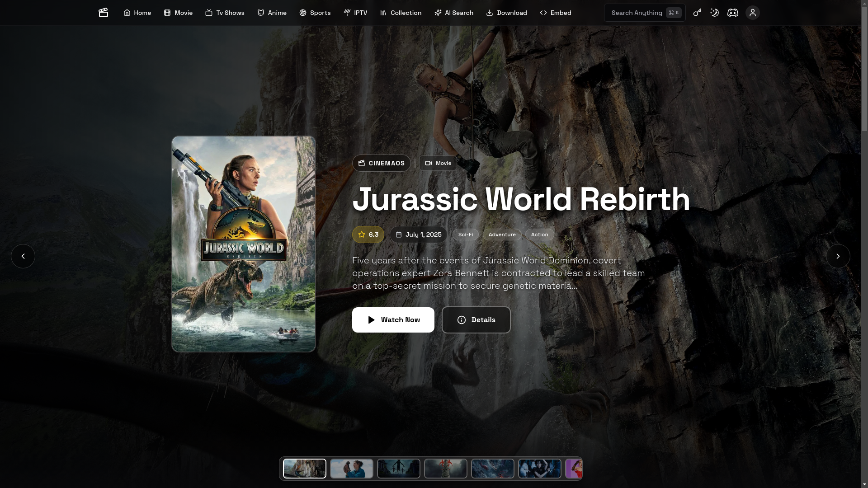Select the blue dragon thumbnail
This screenshot has width=868, height=488.
[x=493, y=469]
